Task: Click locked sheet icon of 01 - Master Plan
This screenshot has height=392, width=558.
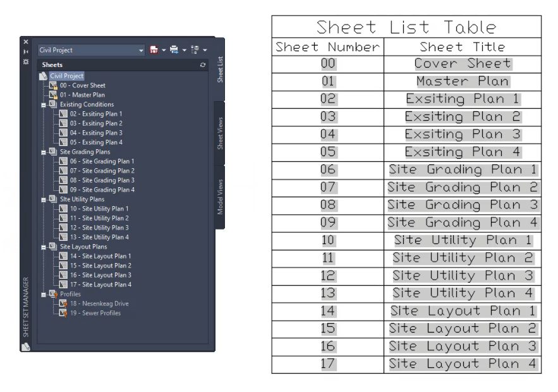Action: click(x=53, y=95)
